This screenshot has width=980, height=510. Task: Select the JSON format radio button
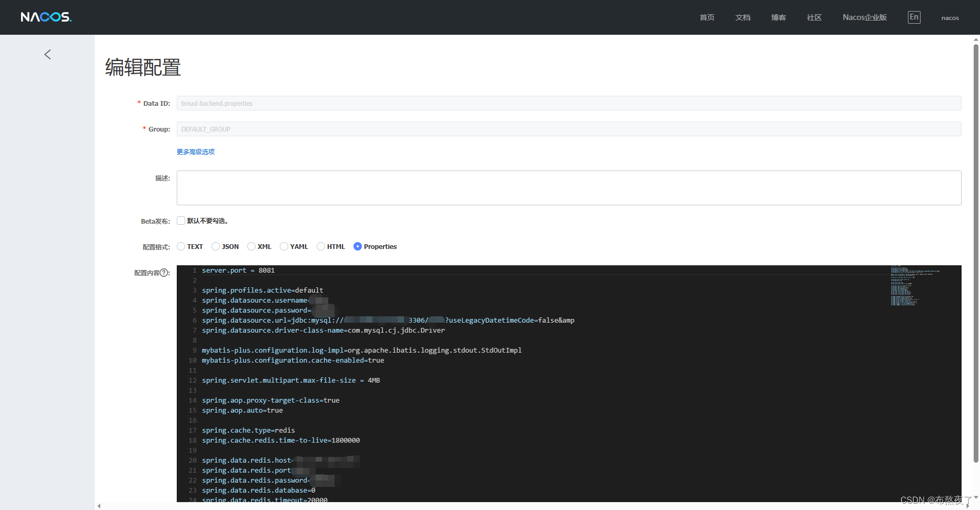(x=216, y=246)
